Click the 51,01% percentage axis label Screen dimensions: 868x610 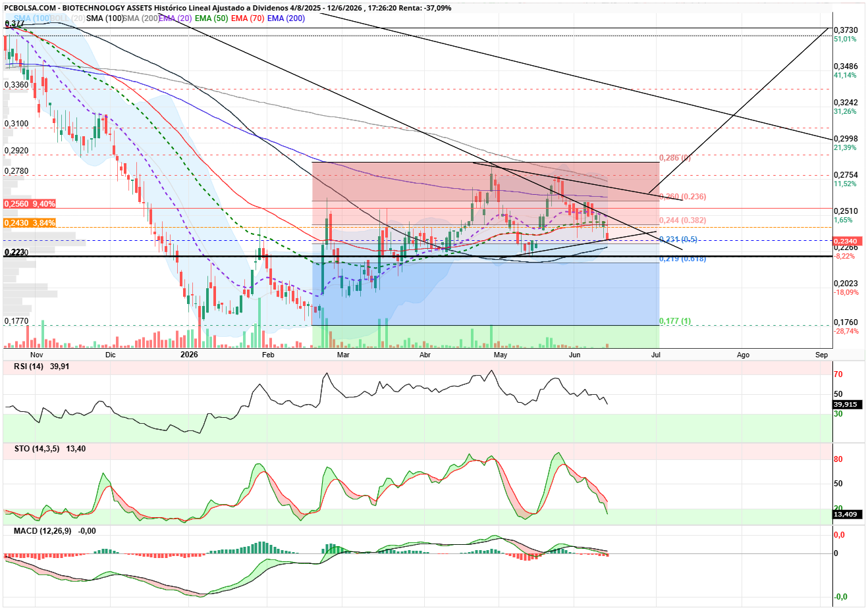coord(845,39)
